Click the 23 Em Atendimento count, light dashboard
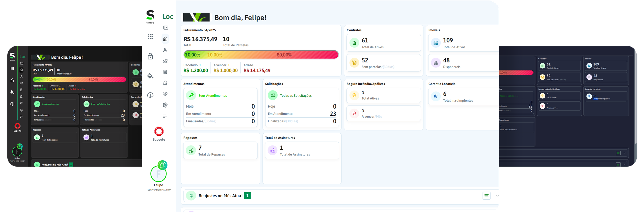Screen dimensions: 644x212 tap(333, 114)
